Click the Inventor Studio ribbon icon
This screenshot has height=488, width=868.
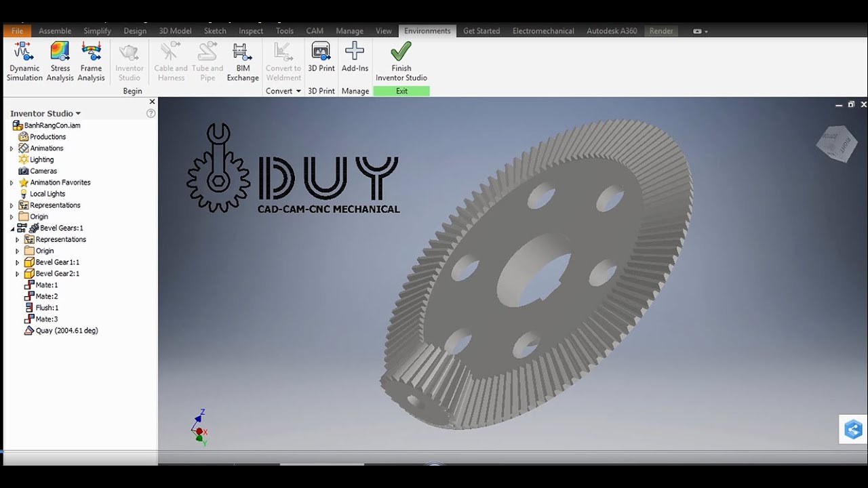coord(129,62)
